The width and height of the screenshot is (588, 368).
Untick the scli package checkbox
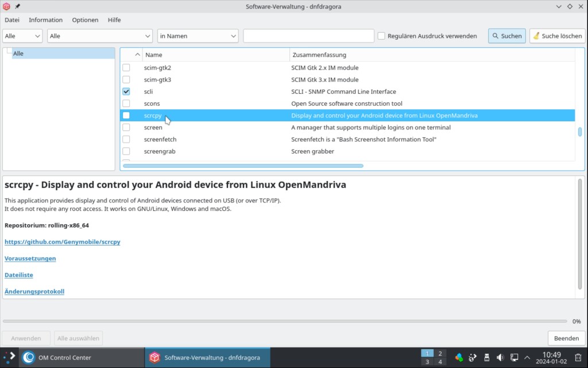coord(126,91)
